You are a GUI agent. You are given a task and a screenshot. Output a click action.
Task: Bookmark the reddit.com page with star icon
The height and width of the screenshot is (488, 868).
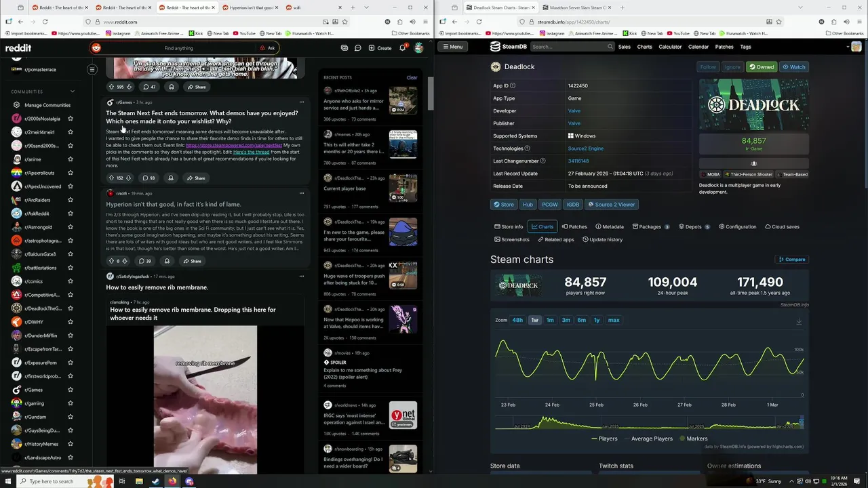344,22
